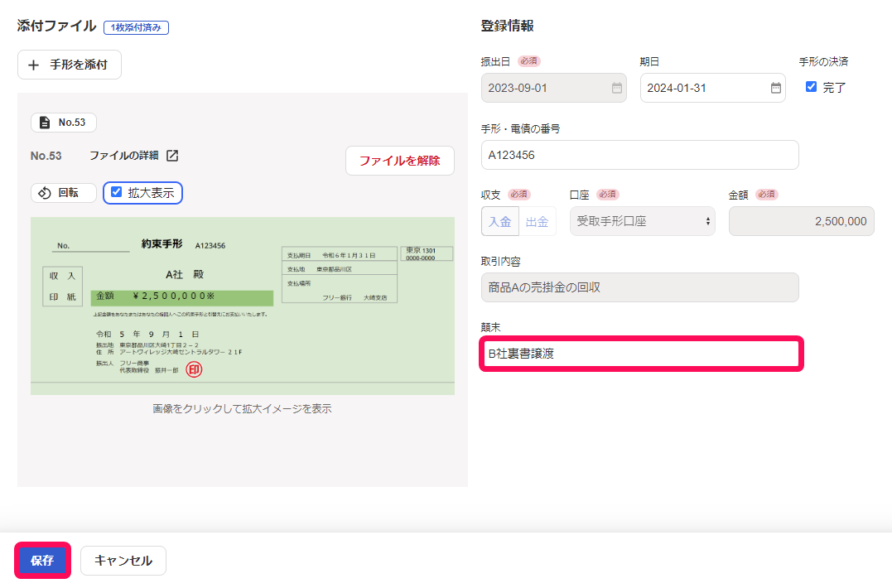
Task: Click the plus icon on 手形を添付
Action: 34,65
